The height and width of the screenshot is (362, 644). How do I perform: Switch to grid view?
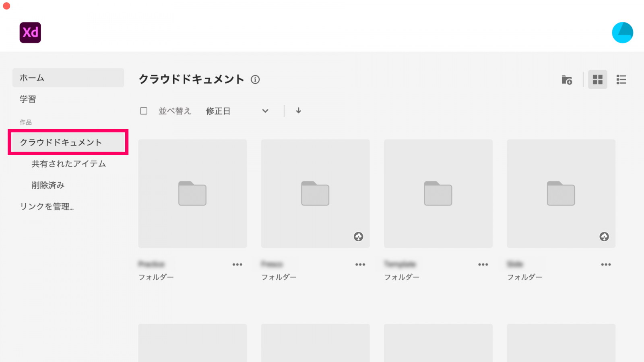tap(598, 80)
